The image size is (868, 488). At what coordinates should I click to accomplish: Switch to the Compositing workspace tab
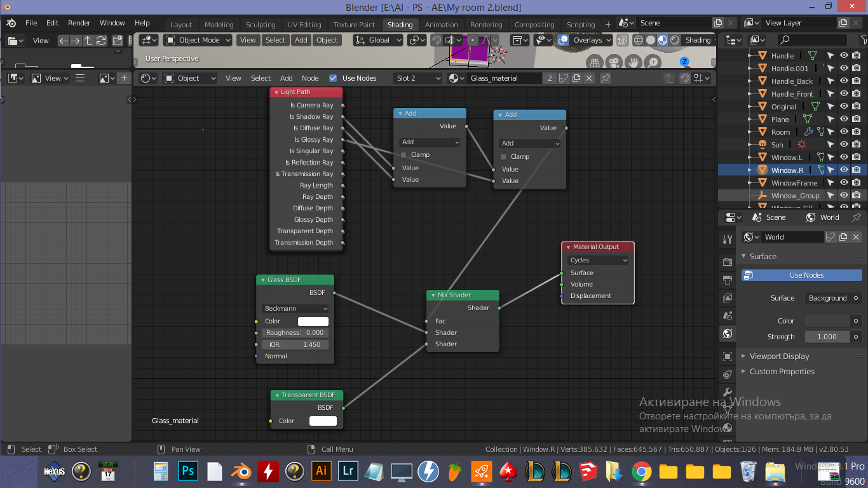pyautogui.click(x=534, y=25)
